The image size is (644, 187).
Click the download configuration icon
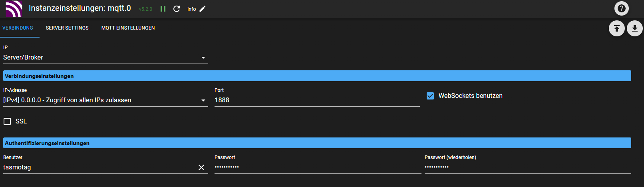(634, 28)
